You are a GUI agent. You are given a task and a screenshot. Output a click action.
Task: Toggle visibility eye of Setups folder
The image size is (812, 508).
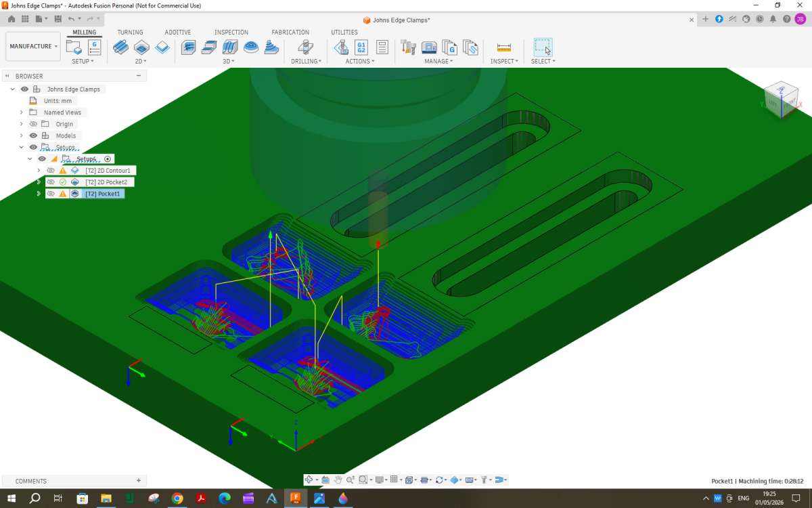pos(33,147)
